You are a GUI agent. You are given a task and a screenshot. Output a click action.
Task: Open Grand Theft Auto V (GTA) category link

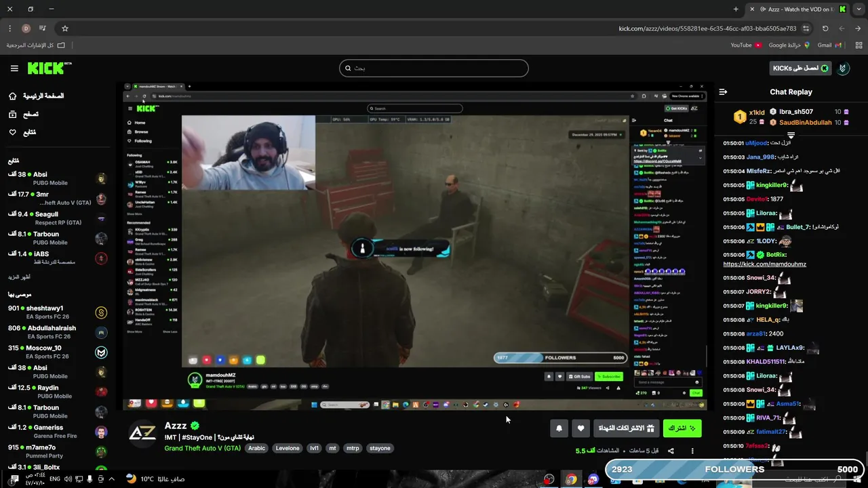(203, 448)
